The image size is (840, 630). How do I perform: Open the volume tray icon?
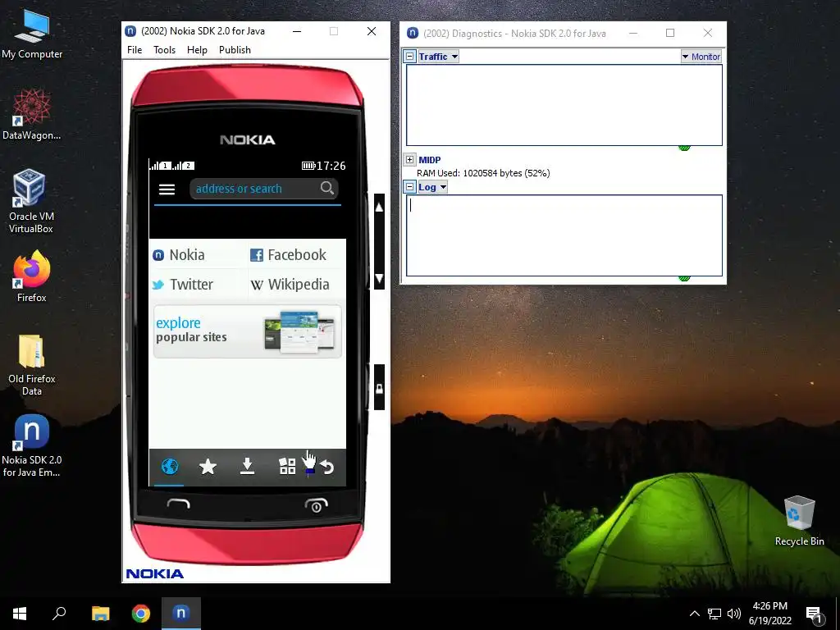click(x=734, y=614)
